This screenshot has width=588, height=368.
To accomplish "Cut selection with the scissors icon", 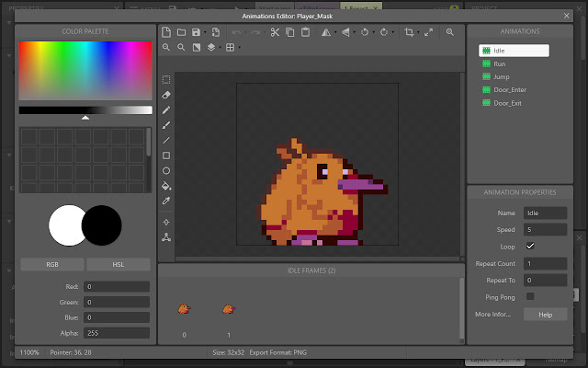I will (x=275, y=32).
